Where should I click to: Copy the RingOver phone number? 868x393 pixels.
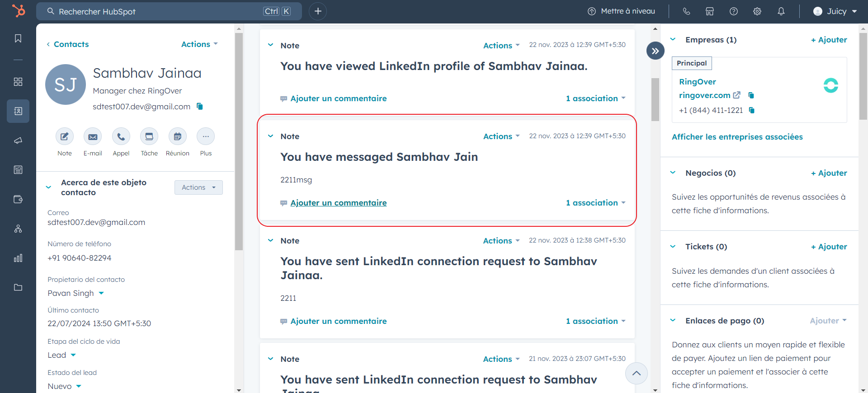(751, 110)
